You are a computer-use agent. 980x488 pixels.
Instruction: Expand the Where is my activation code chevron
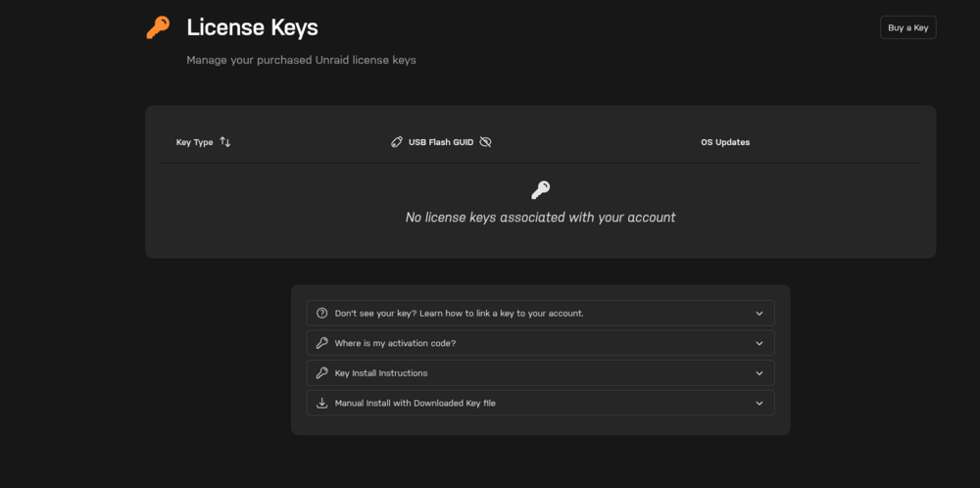click(x=759, y=343)
